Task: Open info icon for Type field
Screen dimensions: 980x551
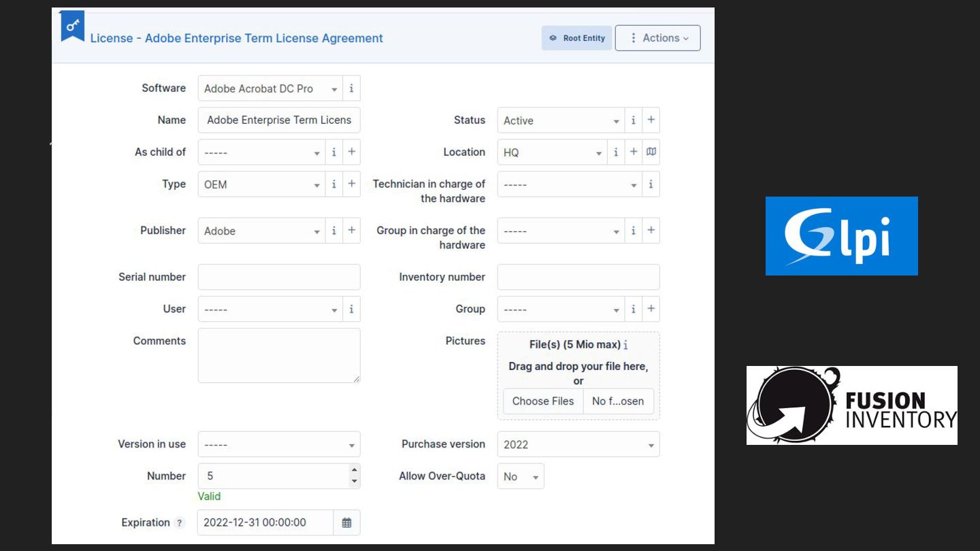Action: tap(333, 184)
